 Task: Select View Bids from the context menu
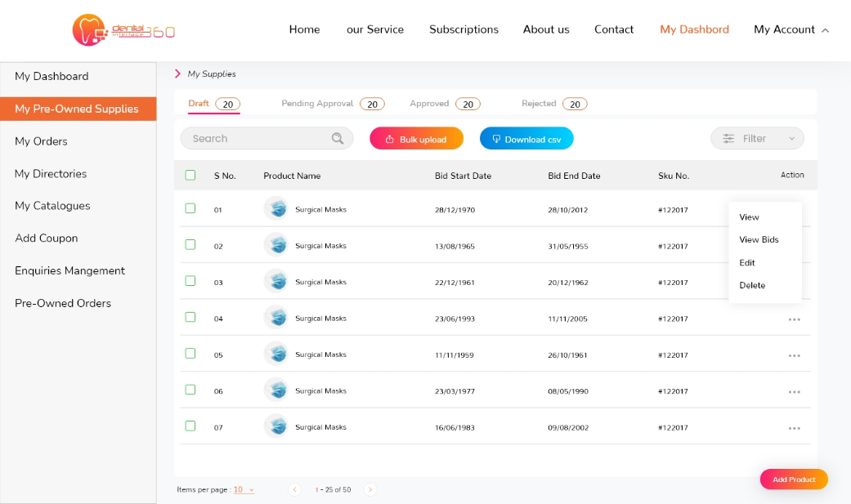[759, 240]
